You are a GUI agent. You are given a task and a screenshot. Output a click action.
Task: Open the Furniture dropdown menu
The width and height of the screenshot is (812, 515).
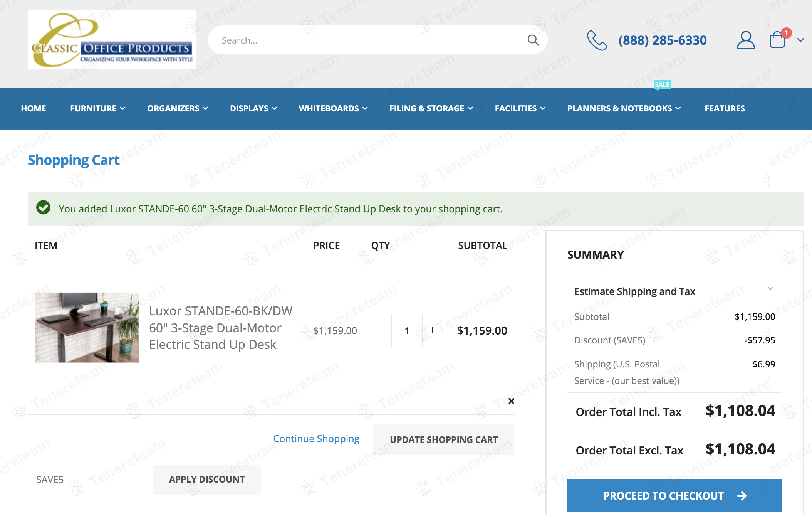97,109
